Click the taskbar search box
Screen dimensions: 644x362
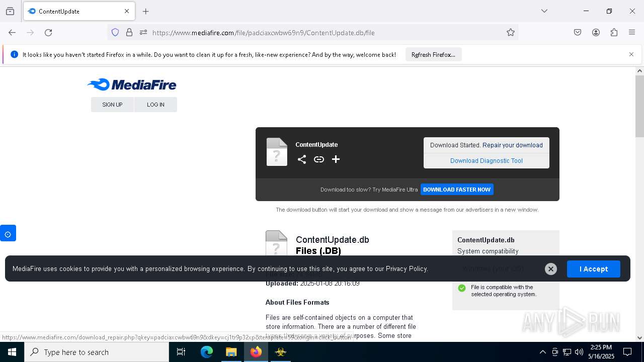(x=97, y=352)
